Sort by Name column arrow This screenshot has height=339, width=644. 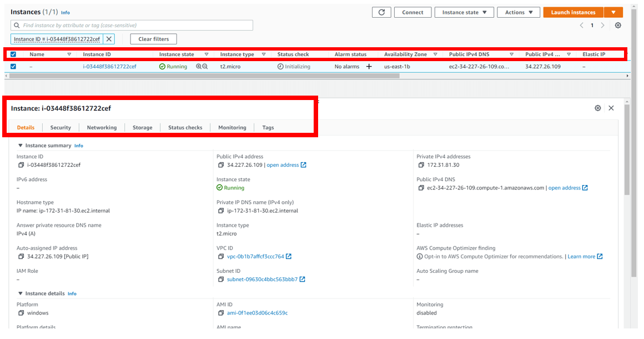(69, 54)
